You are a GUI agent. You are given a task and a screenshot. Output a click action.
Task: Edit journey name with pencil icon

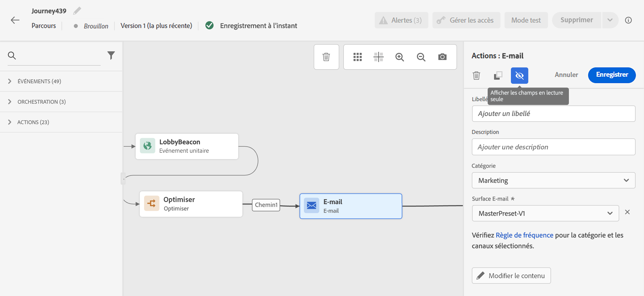pos(77,11)
